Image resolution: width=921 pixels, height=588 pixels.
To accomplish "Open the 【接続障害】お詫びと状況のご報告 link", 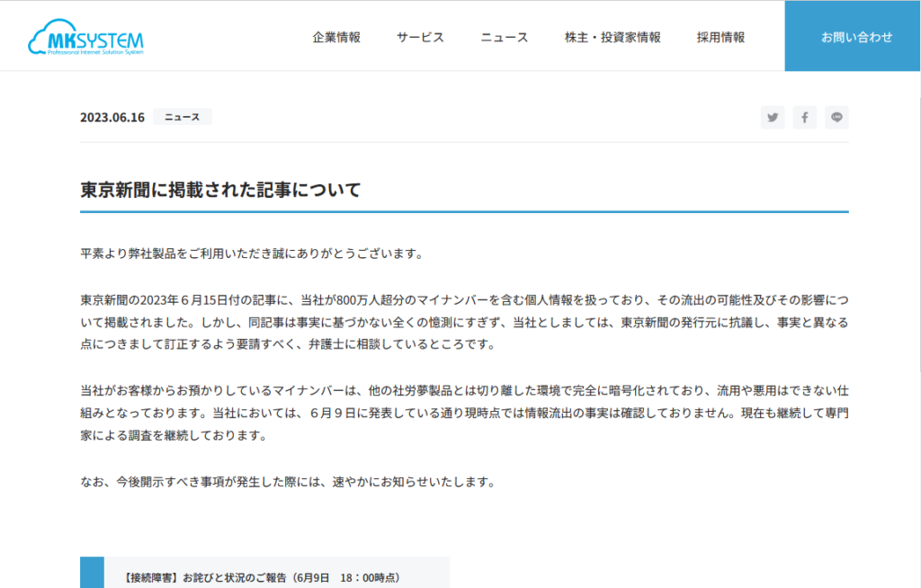I will pos(263,577).
